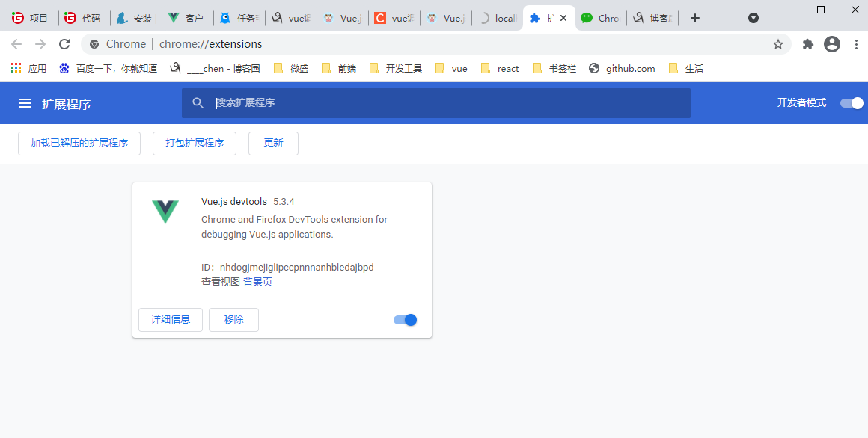The height and width of the screenshot is (438, 868).
Task: Click 打包扩展程序 button
Action: click(195, 144)
